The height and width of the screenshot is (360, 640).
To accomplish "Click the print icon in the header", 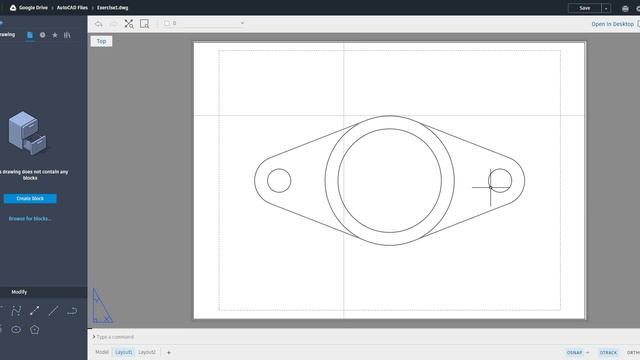I will 625,8.
